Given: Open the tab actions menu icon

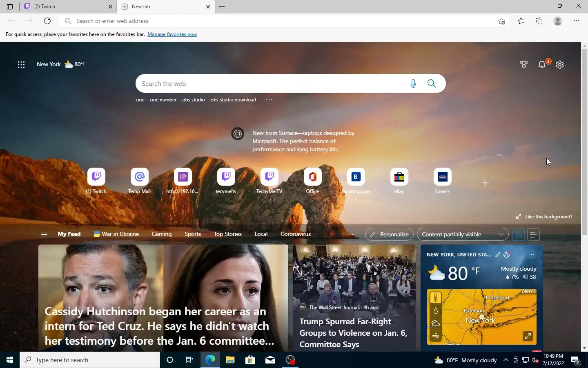Looking at the screenshot, I should pos(10,7).
